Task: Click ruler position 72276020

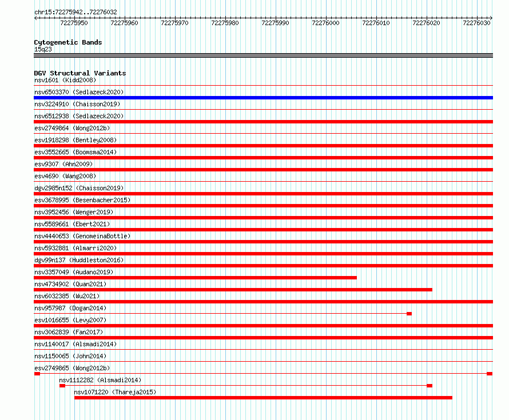Action: 426,23
